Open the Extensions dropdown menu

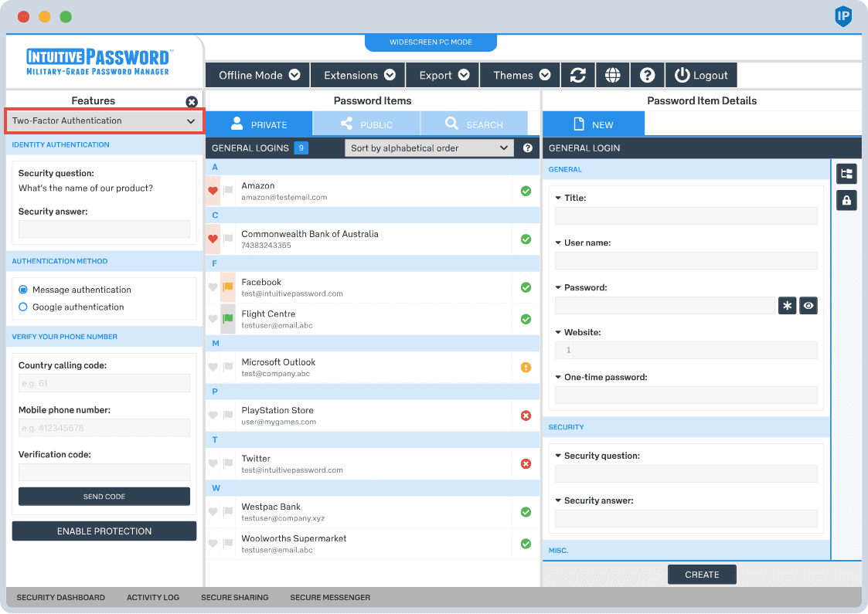point(359,75)
